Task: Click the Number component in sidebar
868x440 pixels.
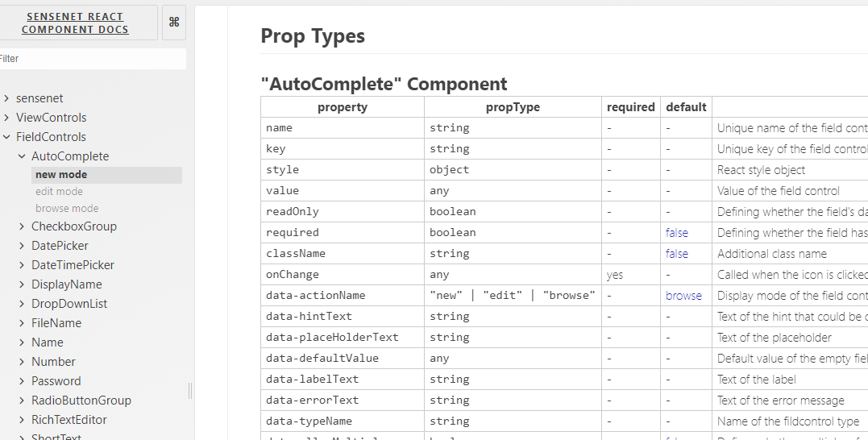Action: [53, 362]
